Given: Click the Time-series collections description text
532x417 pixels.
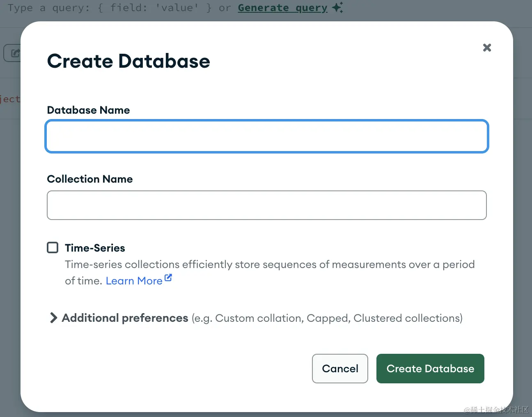Looking at the screenshot, I should (x=269, y=264).
